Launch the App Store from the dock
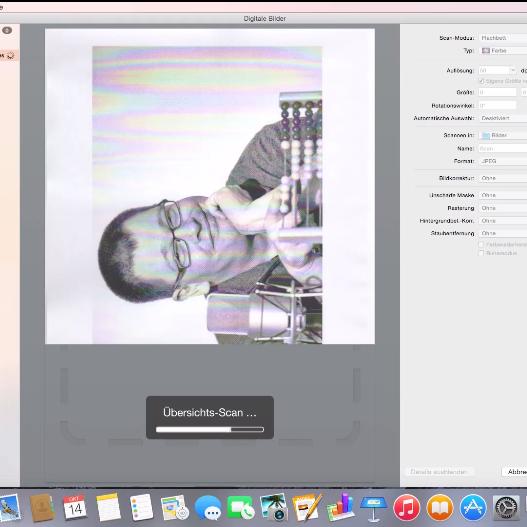 tap(473, 508)
